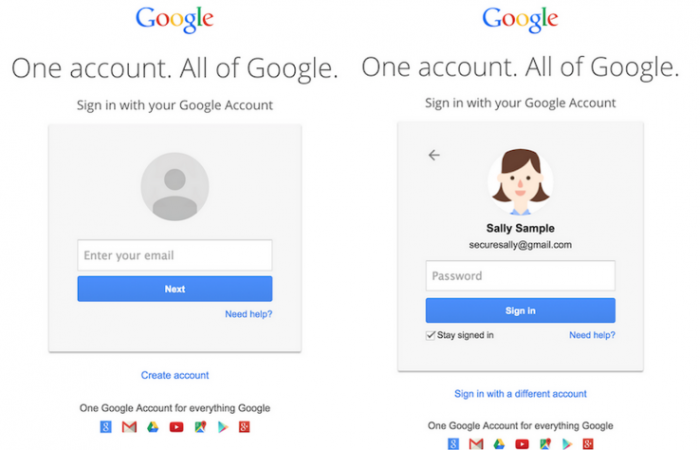Click the gray default profile avatar
700x450 pixels.
[x=175, y=186]
